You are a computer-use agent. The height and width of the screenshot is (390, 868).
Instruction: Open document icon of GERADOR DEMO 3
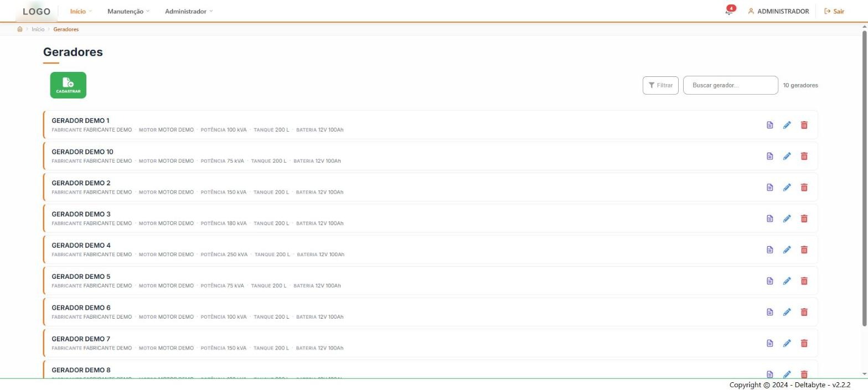(769, 219)
